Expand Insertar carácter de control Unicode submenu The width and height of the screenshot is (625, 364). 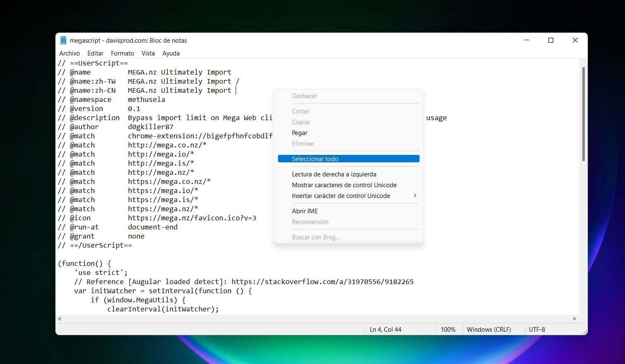pyautogui.click(x=349, y=196)
